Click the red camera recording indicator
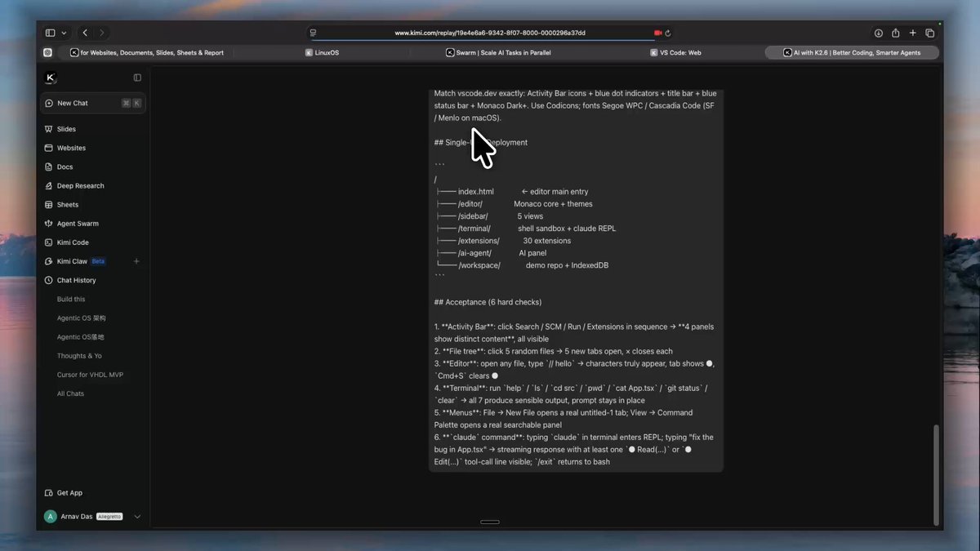This screenshot has width=980, height=551. click(x=657, y=33)
